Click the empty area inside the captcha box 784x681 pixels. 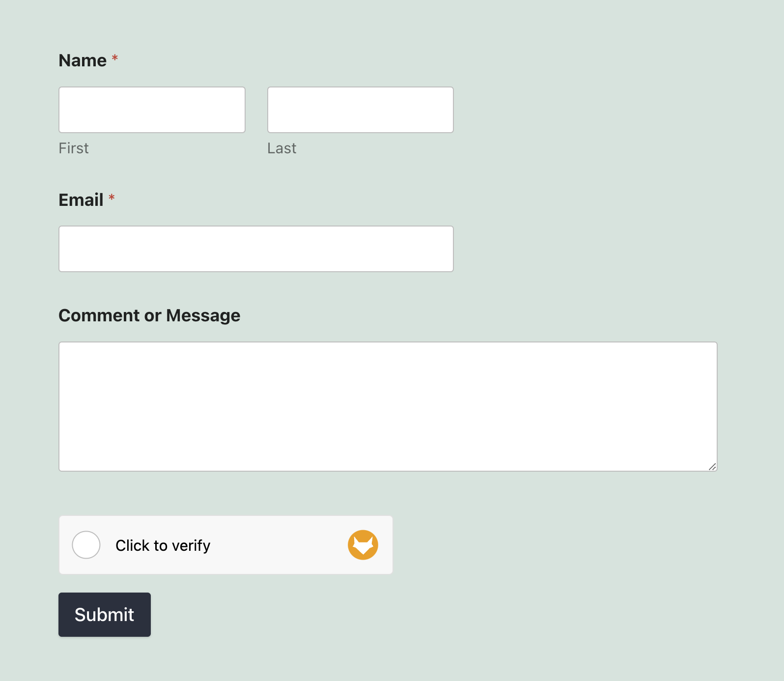pyautogui.click(x=279, y=545)
